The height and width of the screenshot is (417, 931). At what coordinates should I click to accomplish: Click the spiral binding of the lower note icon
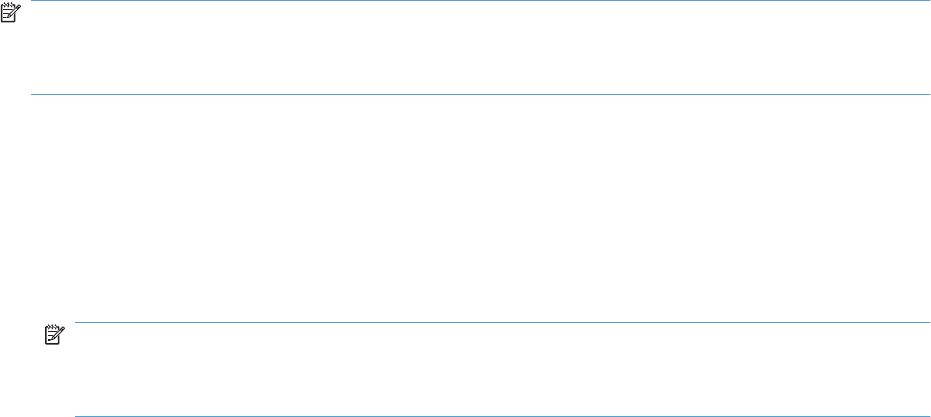pos(51,327)
